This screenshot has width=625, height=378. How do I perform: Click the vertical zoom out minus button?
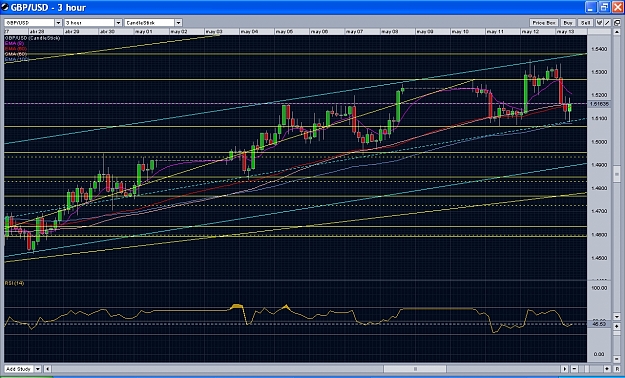pos(617,359)
